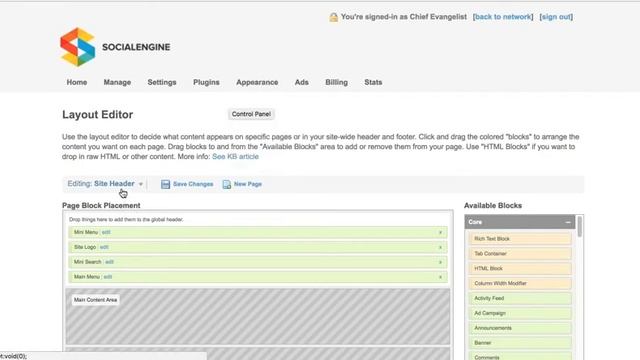Open the Home menu
The height and width of the screenshot is (360, 640).
point(77,82)
